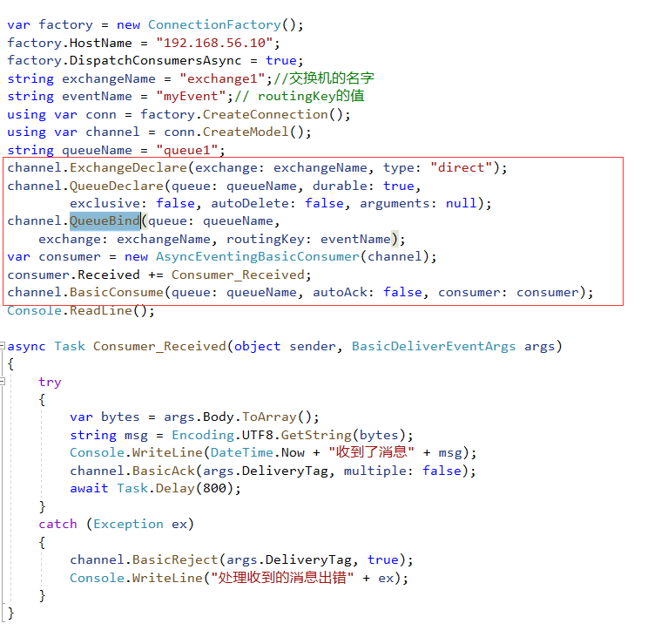Click the Delay method call

click(x=175, y=488)
